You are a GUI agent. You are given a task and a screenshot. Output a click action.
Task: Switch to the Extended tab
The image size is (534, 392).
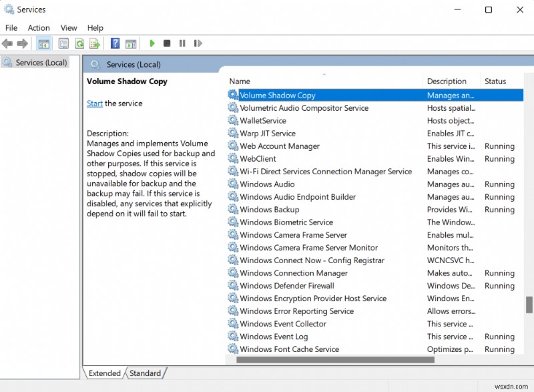pos(104,373)
